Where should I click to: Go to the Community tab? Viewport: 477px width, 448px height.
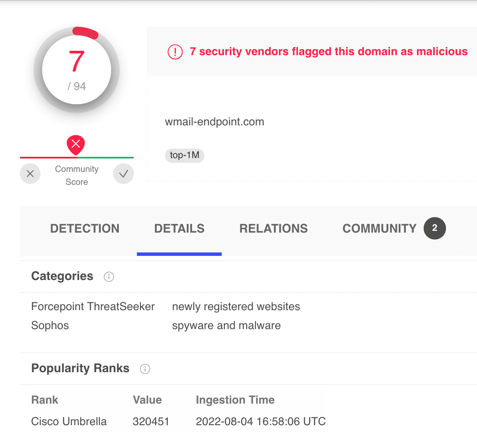pyautogui.click(x=379, y=228)
